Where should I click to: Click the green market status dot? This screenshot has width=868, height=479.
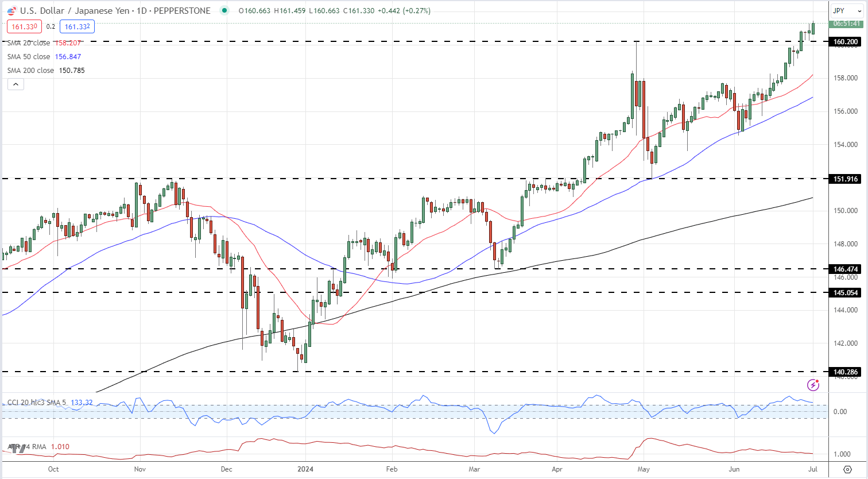click(224, 10)
